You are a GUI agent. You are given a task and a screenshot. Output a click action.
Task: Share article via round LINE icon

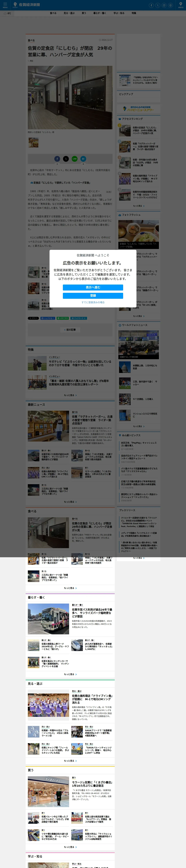75,159
